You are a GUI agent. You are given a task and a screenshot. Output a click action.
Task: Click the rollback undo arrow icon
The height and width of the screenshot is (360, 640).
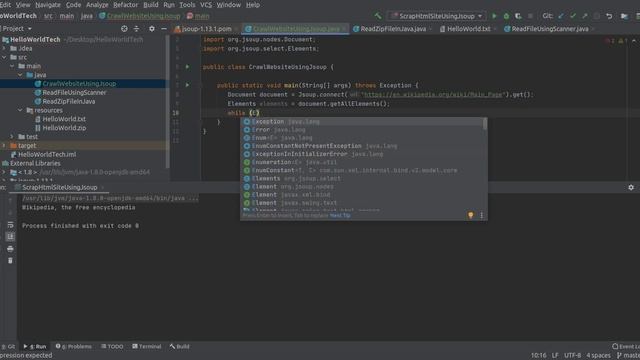click(609, 16)
